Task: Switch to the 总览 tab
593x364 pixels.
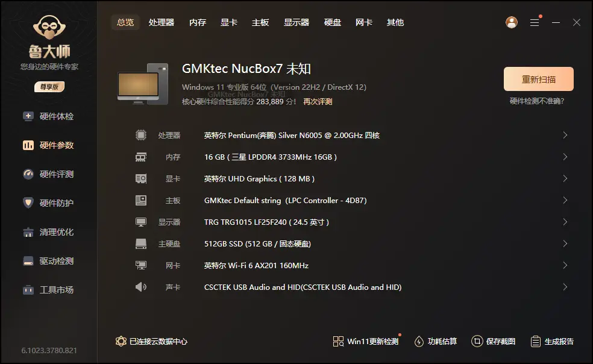Action: click(x=125, y=22)
